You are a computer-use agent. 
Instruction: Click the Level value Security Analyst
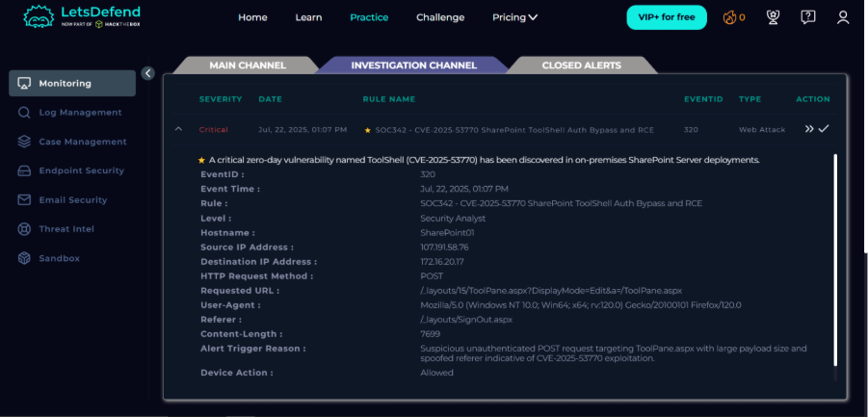453,219
